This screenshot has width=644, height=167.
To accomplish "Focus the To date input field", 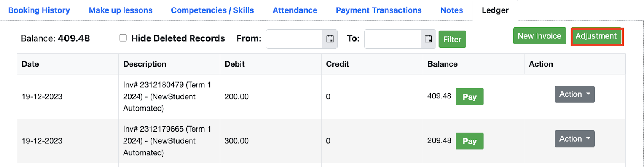I will coord(392,39).
